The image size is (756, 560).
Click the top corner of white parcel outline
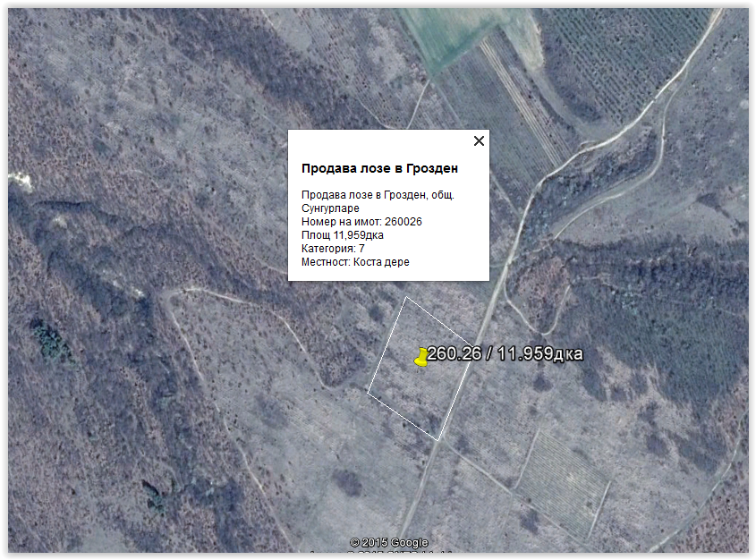pyautogui.click(x=405, y=298)
